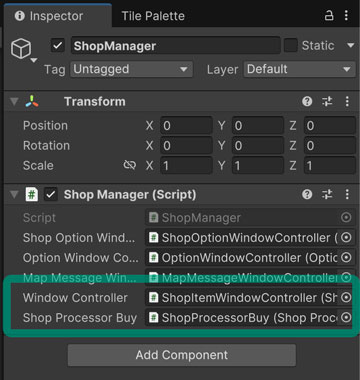Click the Add Component button
The width and height of the screenshot is (360, 380).
point(182,355)
